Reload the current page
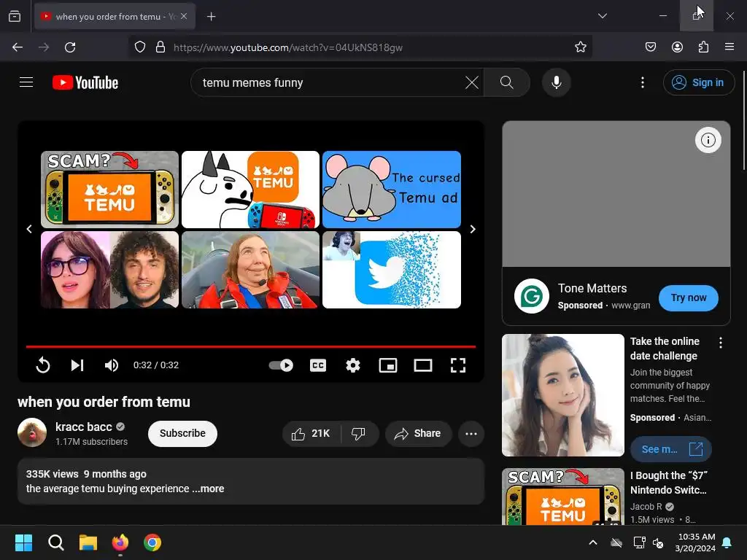The height and width of the screenshot is (560, 747). tap(70, 47)
